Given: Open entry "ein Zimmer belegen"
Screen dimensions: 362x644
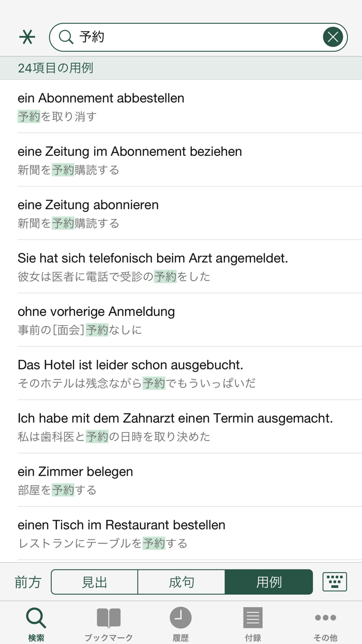Looking at the screenshot, I should point(181,479).
